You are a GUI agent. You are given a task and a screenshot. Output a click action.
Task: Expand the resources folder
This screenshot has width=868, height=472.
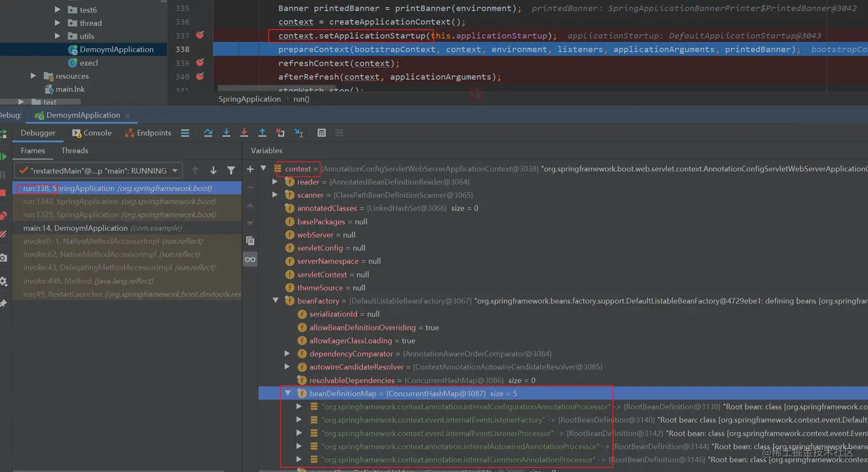pyautogui.click(x=33, y=76)
